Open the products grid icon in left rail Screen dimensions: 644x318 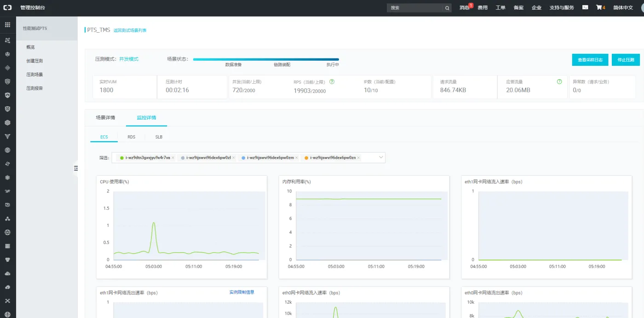pyautogui.click(x=7, y=24)
